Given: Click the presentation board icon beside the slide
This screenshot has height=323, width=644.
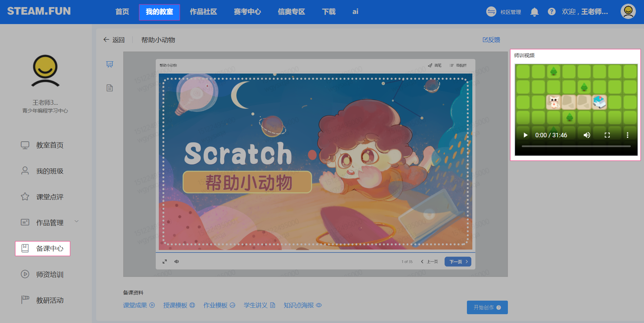Looking at the screenshot, I should pos(110,64).
